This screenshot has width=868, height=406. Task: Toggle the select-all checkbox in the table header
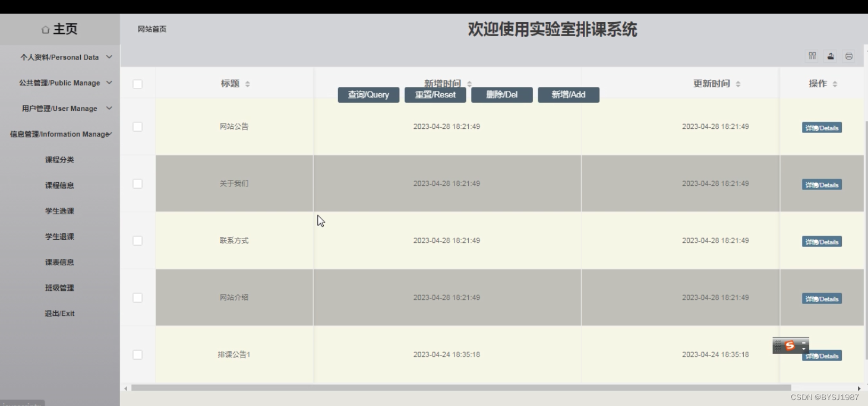[137, 84]
